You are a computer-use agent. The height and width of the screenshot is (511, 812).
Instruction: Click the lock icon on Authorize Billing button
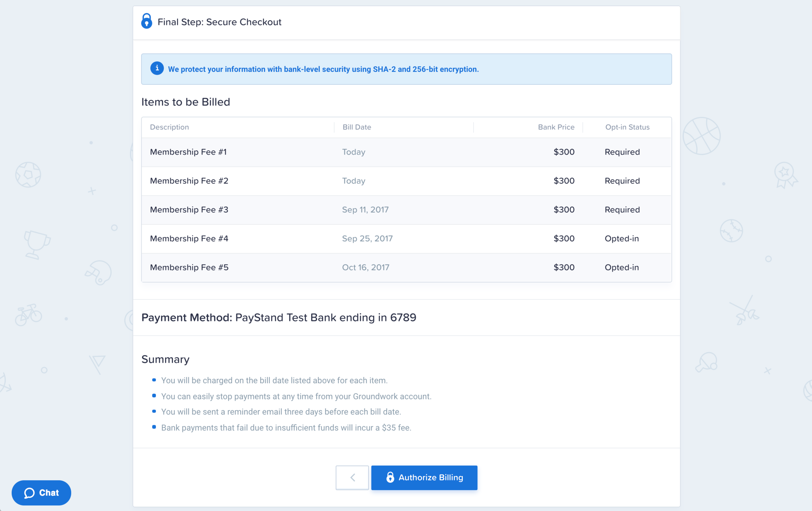[x=390, y=477]
